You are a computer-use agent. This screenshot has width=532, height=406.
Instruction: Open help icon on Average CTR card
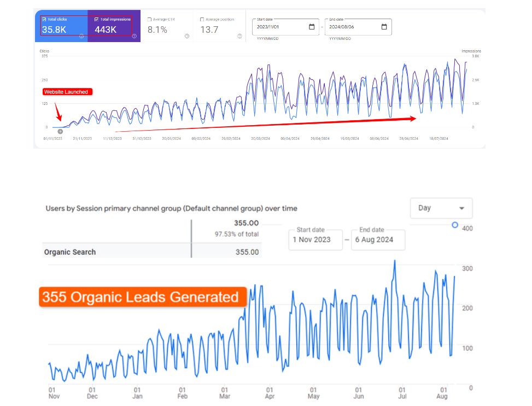[x=187, y=36]
